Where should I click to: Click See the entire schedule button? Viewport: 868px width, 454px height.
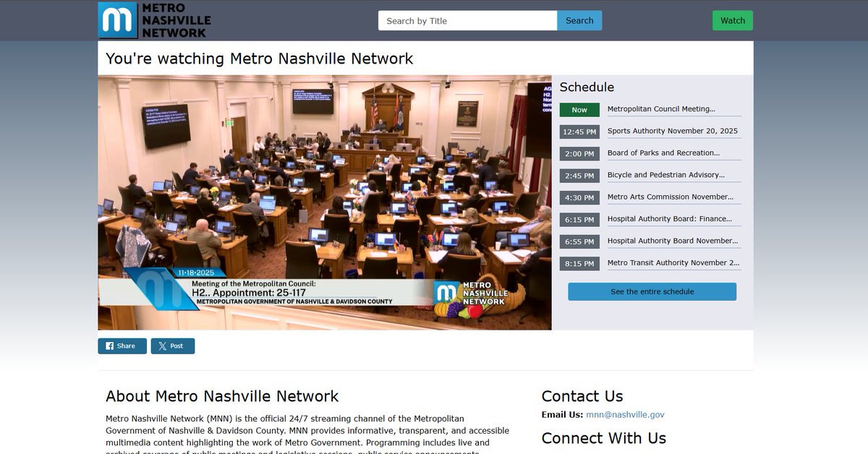(652, 292)
